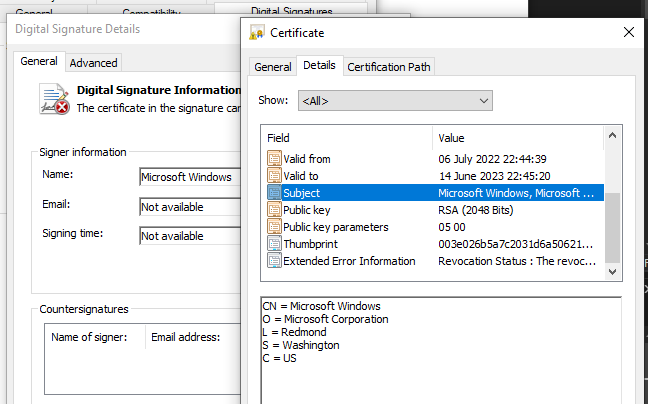The width and height of the screenshot is (648, 404).
Task: Select General tab in Digital Signature Details
Action: coord(39,61)
